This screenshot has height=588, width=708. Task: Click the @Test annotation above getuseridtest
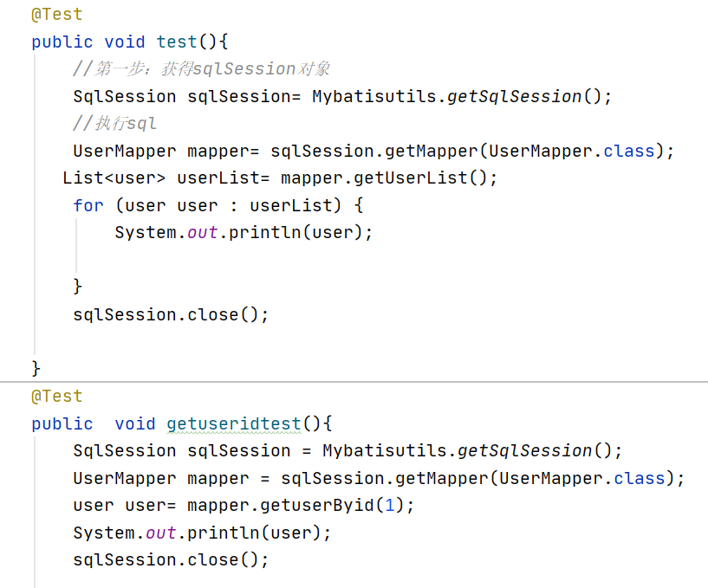pos(56,397)
